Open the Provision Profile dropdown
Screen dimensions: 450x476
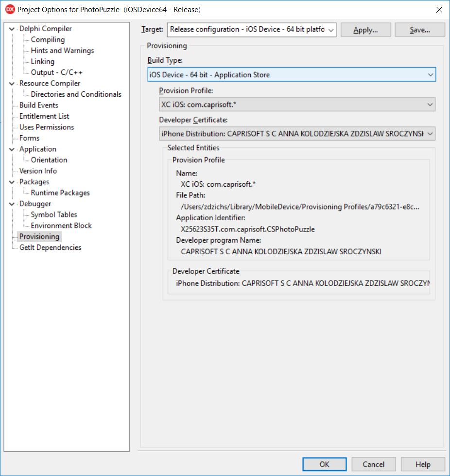(x=297, y=105)
